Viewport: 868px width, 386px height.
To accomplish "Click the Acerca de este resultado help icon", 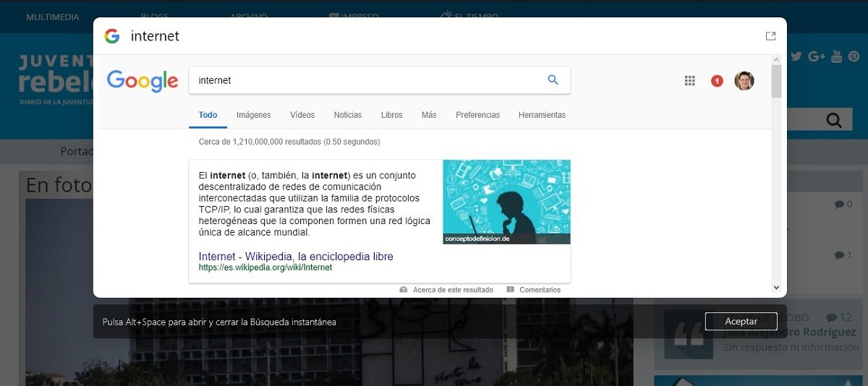I will (x=404, y=289).
